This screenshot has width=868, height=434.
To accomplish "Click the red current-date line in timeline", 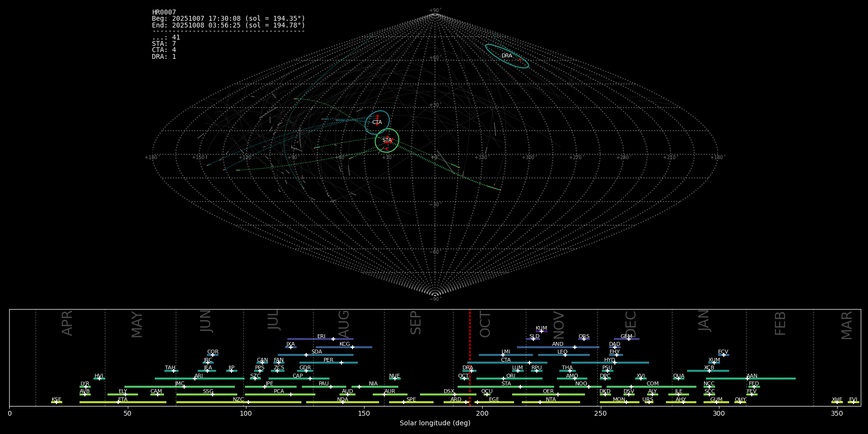I will (470, 357).
